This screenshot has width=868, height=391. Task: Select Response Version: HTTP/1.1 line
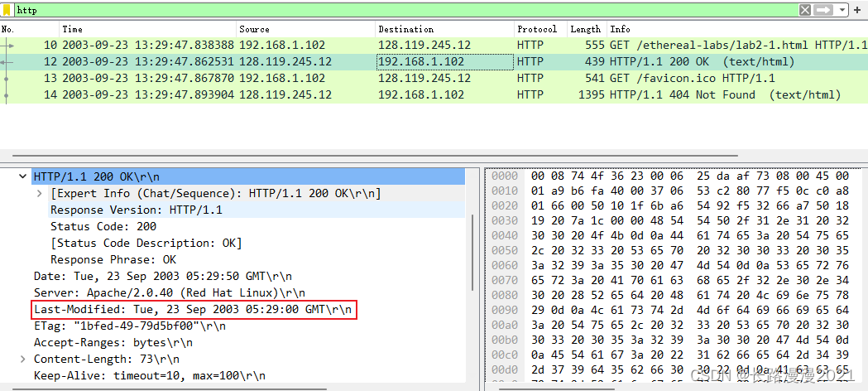136,210
